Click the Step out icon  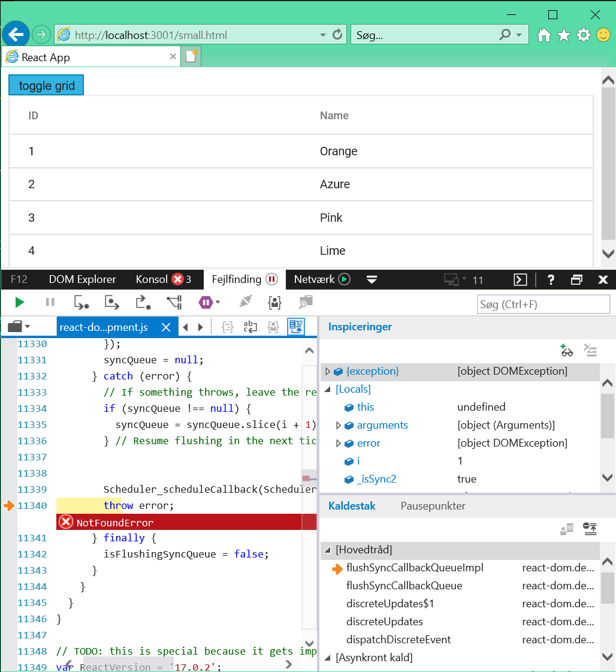[143, 303]
